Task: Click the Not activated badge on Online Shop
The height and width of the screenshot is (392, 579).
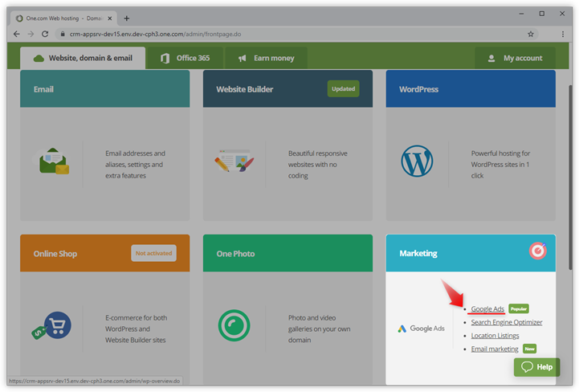Action: point(153,253)
